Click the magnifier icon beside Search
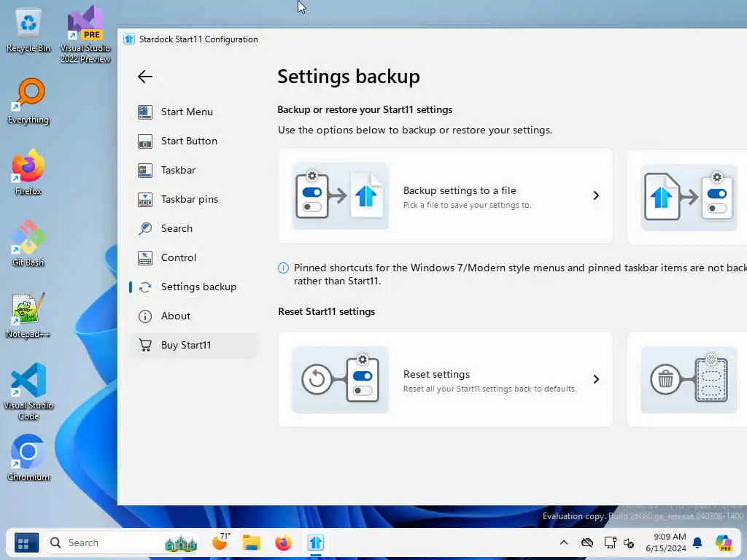Image resolution: width=747 pixels, height=560 pixels. click(x=145, y=228)
